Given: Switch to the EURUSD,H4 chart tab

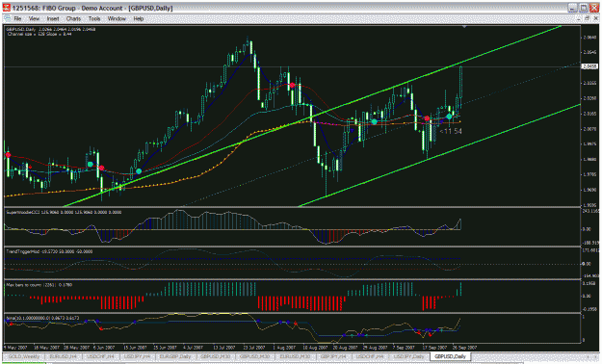Looking at the screenshot, I should pos(64,356).
